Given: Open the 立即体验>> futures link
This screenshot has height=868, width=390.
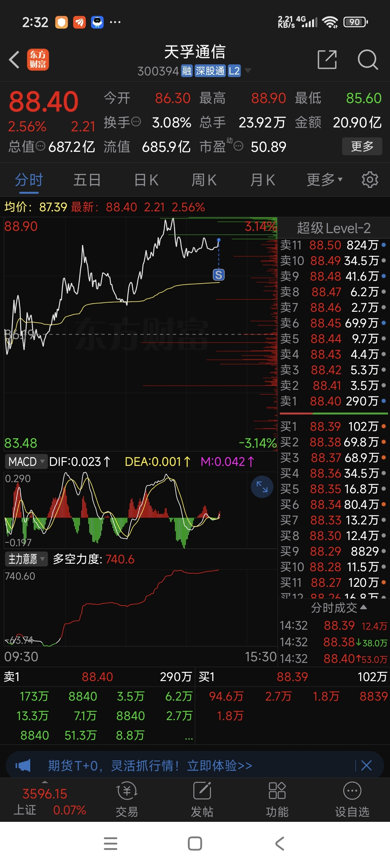Looking at the screenshot, I should point(220,766).
